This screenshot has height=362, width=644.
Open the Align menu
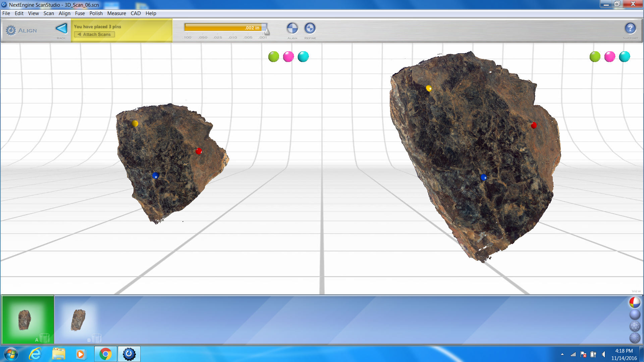[x=64, y=13]
